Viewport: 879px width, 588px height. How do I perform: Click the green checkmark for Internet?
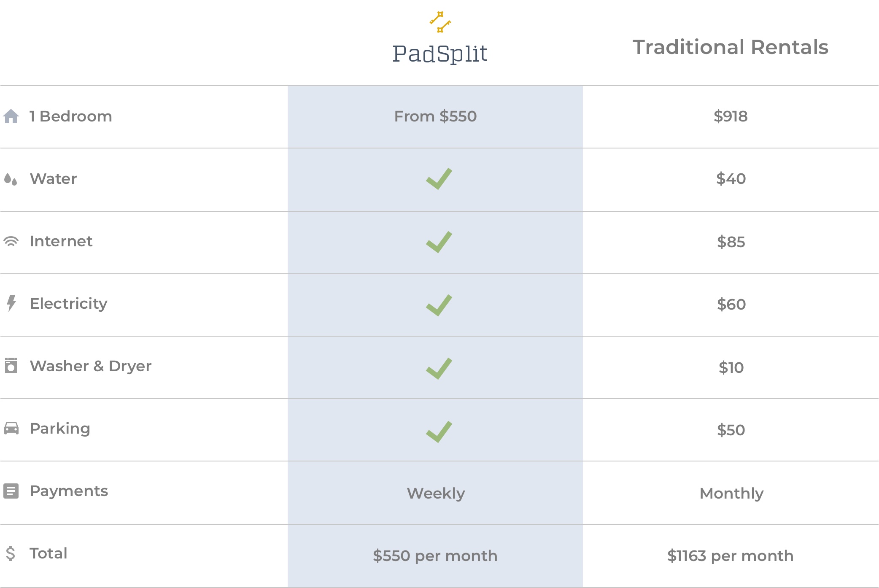tap(439, 242)
